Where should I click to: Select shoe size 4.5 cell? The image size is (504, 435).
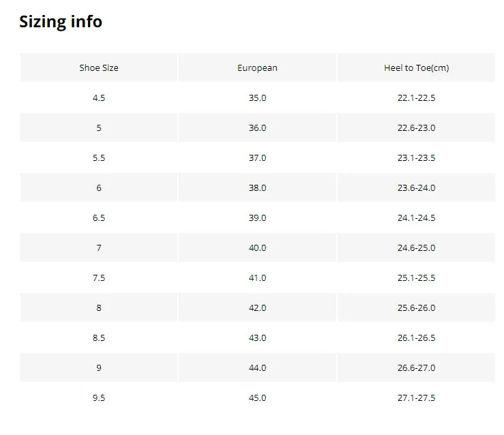coord(99,98)
